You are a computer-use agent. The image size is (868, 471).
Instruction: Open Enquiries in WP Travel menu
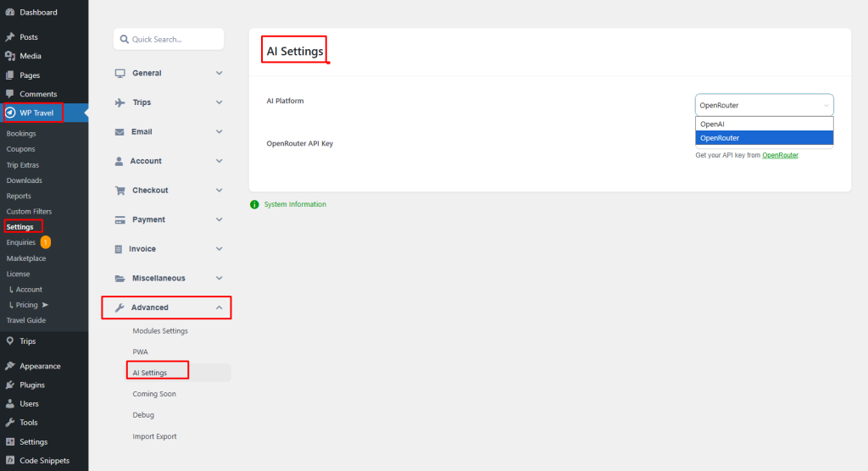coord(20,242)
